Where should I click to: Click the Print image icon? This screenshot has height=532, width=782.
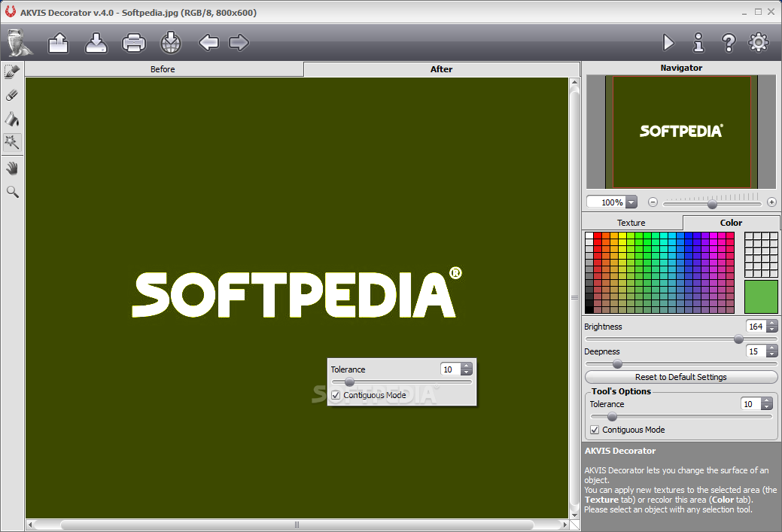(134, 43)
